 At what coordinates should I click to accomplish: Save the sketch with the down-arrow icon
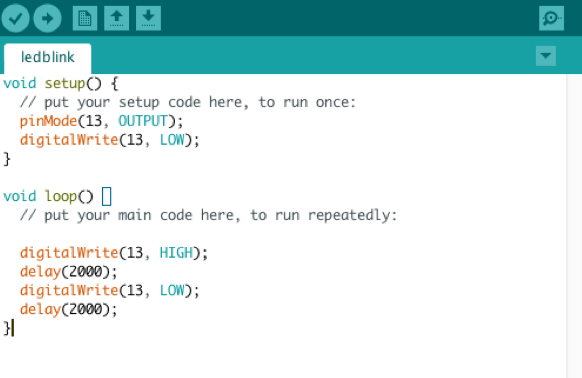coord(148,18)
